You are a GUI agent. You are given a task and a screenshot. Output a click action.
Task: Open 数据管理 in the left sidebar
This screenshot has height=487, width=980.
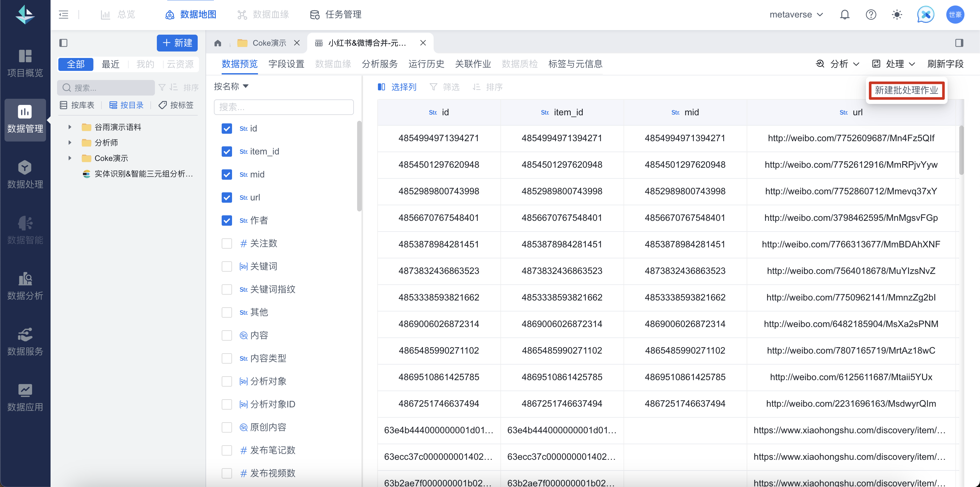click(25, 119)
